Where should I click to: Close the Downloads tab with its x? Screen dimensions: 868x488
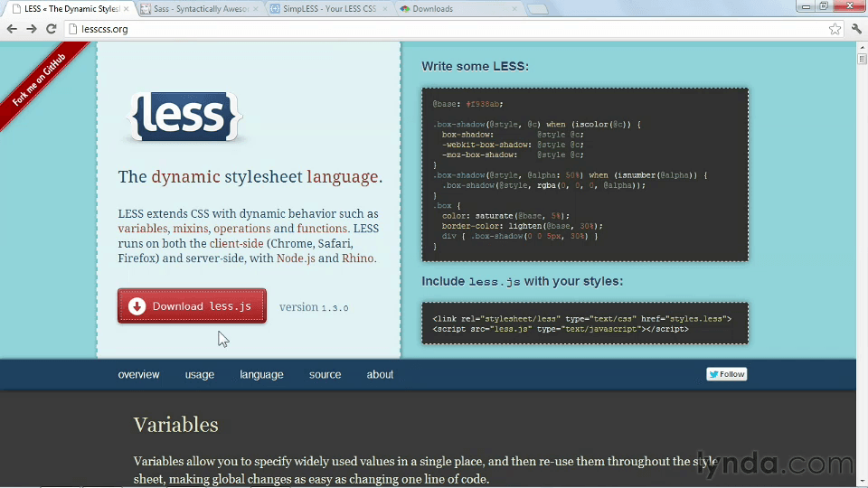(x=514, y=9)
